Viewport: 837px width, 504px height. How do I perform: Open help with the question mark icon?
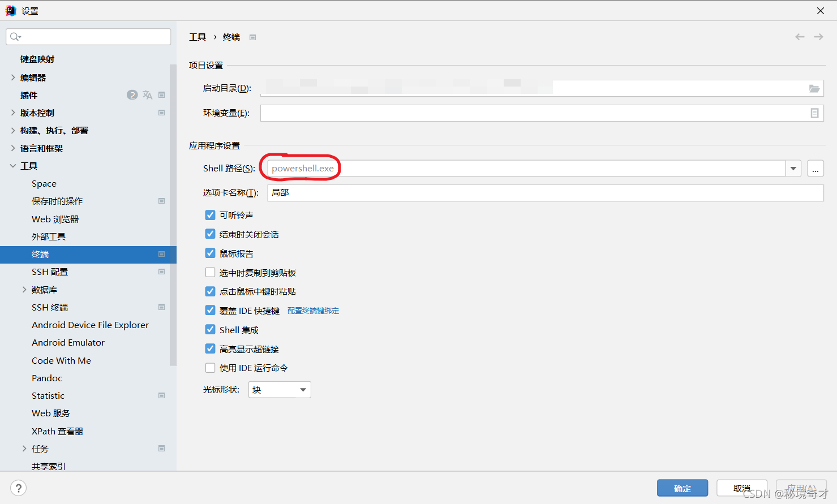18,488
